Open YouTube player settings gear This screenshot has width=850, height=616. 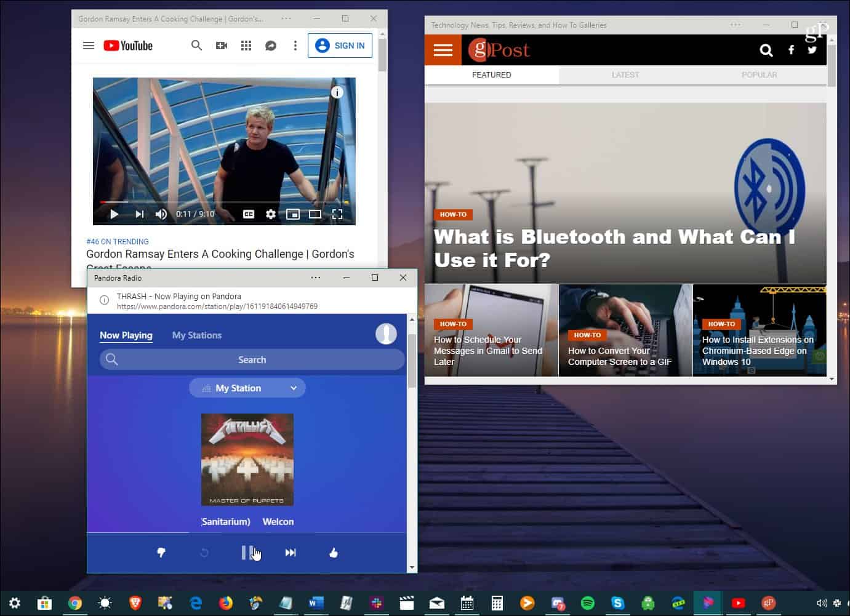pyautogui.click(x=271, y=214)
